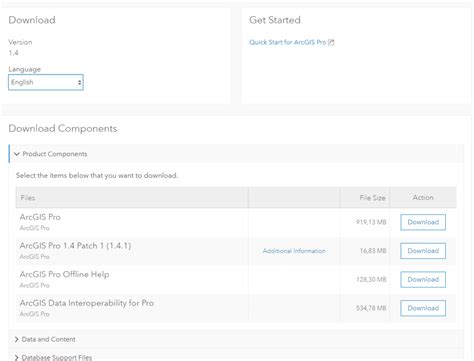Viewport: 474px width, 361px height.
Task: Open the Language dropdown showing English
Action: tap(46, 82)
